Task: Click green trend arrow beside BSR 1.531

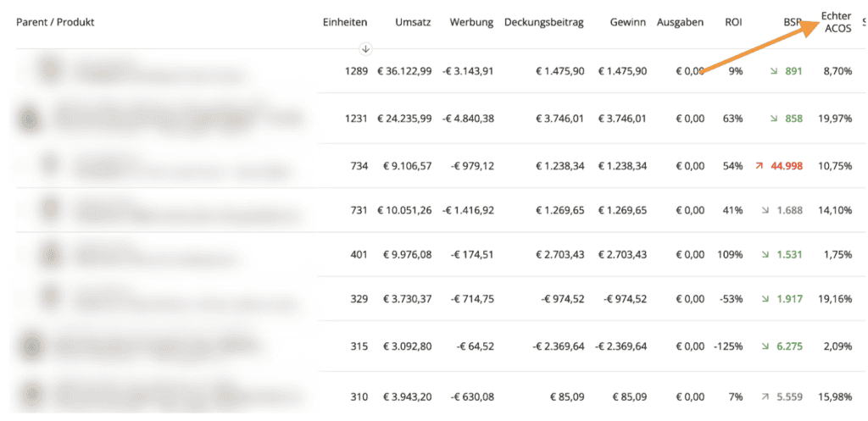Action: (x=766, y=254)
